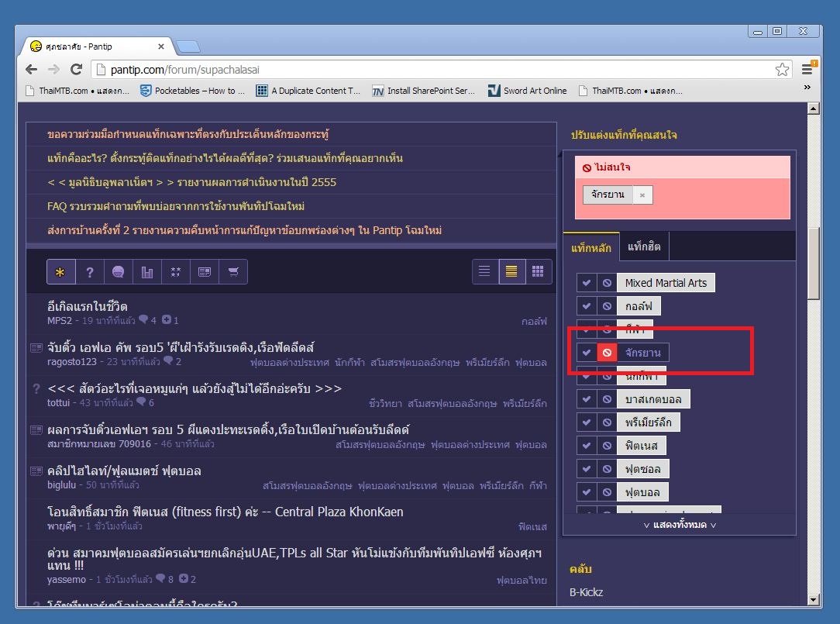Open the Mixed Martial Arts tag
The image size is (840, 624).
[666, 282]
